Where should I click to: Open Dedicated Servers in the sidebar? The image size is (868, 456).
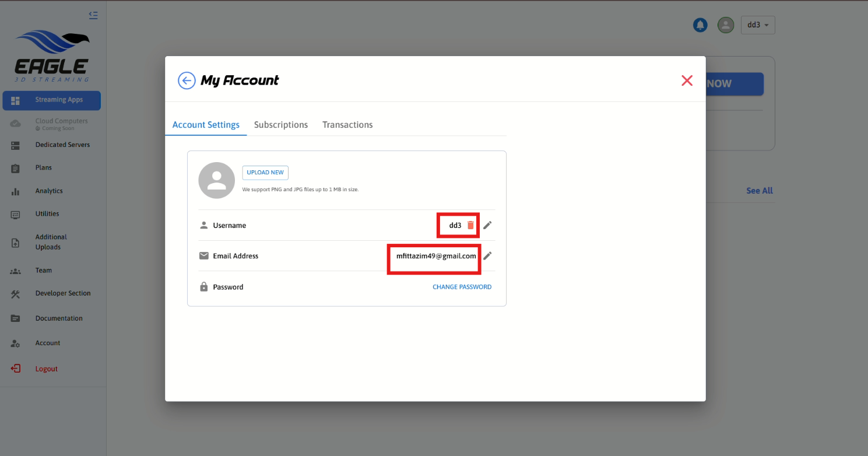coord(62,145)
